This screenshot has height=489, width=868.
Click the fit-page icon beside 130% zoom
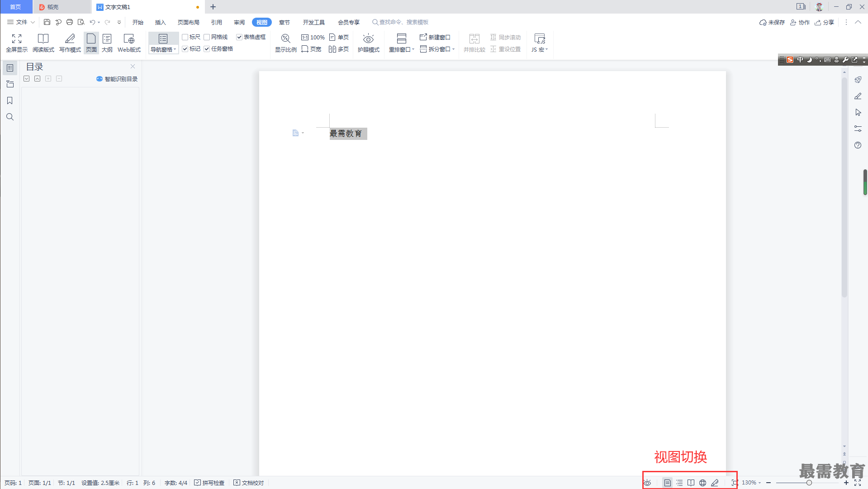tap(735, 483)
